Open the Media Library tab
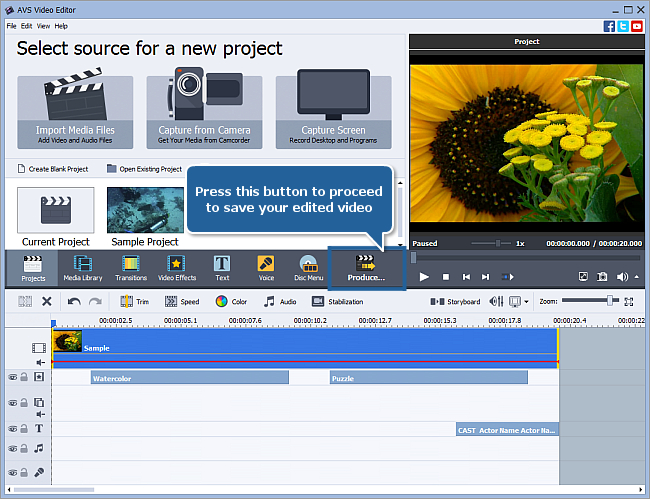The width and height of the screenshot is (650, 499). click(82, 268)
